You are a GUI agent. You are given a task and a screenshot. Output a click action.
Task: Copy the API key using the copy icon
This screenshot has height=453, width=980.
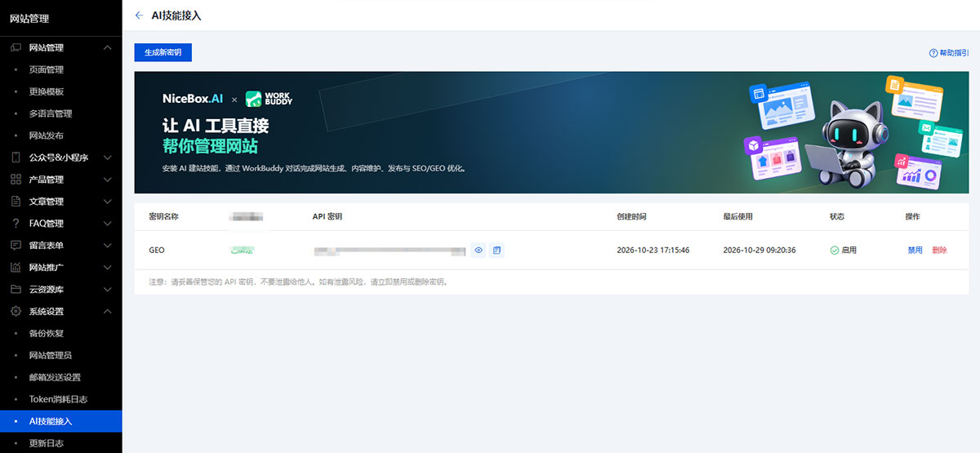click(x=497, y=250)
